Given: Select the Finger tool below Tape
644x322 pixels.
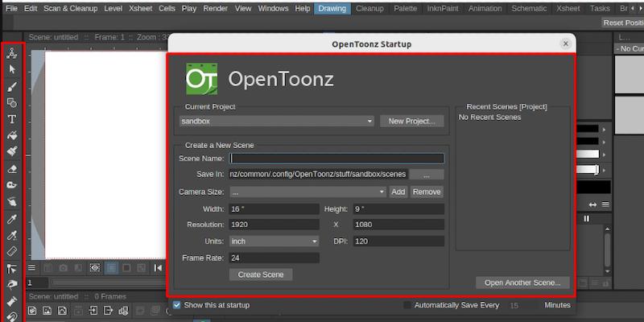Looking at the screenshot, I should click(x=12, y=202).
